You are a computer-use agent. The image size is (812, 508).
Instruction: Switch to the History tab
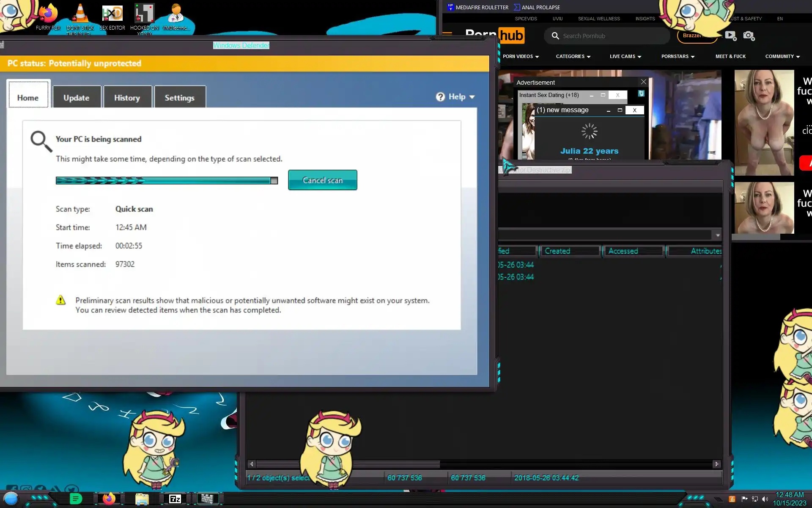point(127,98)
